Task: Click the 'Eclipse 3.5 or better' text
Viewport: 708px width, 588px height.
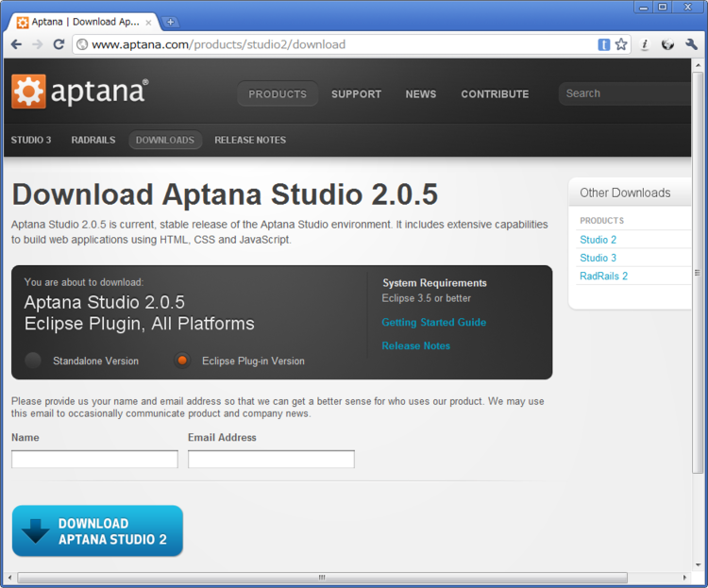Action: (427, 298)
